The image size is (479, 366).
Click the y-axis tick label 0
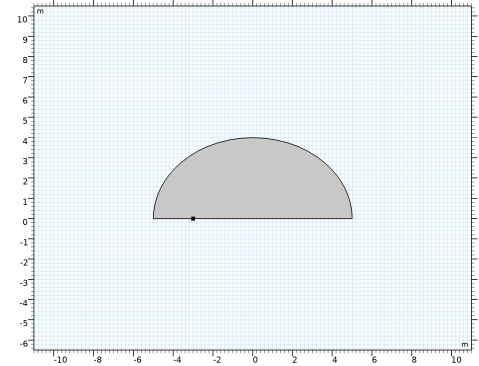tap(25, 222)
